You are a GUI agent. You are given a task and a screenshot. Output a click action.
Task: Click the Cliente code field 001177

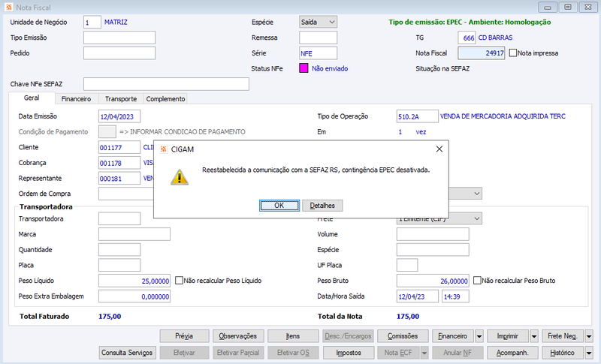coord(119,147)
